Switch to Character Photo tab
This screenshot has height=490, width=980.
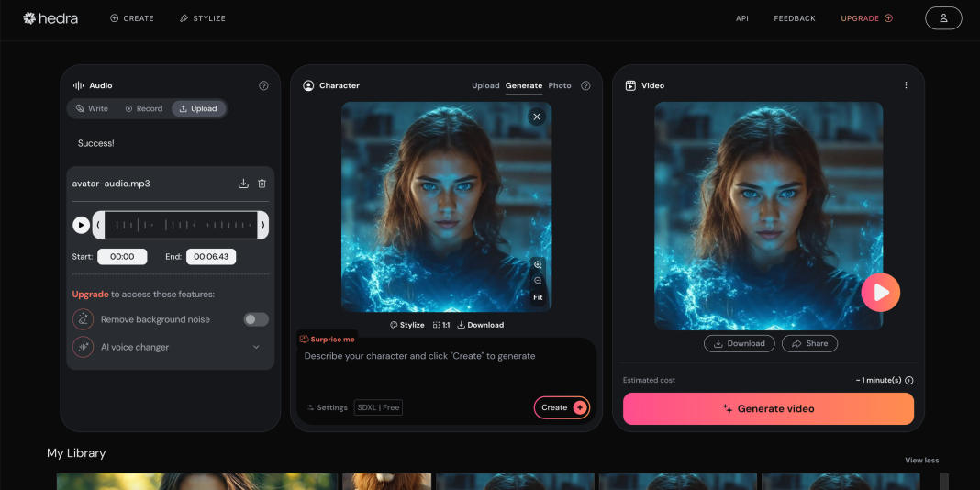[560, 85]
